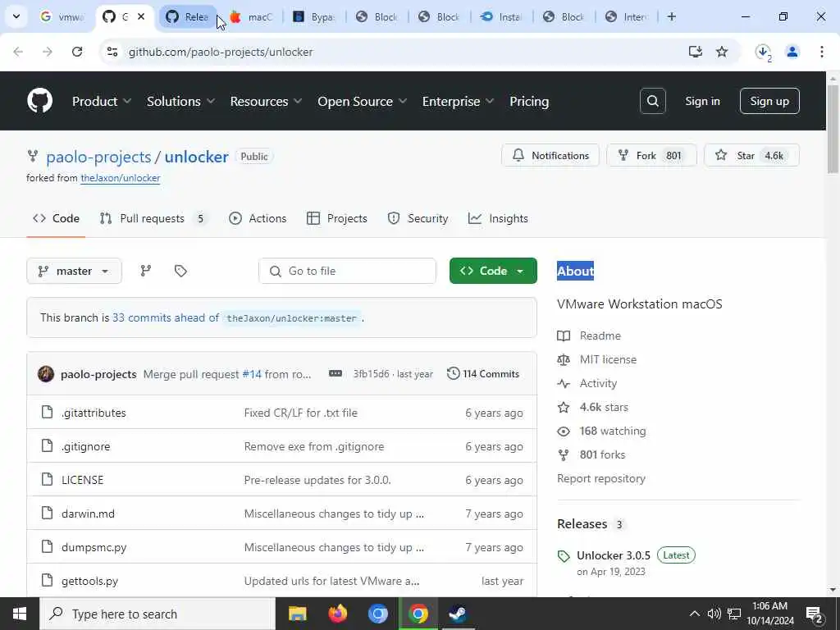This screenshot has height=630, width=840.
Task: Click Sign in link
Action: pos(702,101)
